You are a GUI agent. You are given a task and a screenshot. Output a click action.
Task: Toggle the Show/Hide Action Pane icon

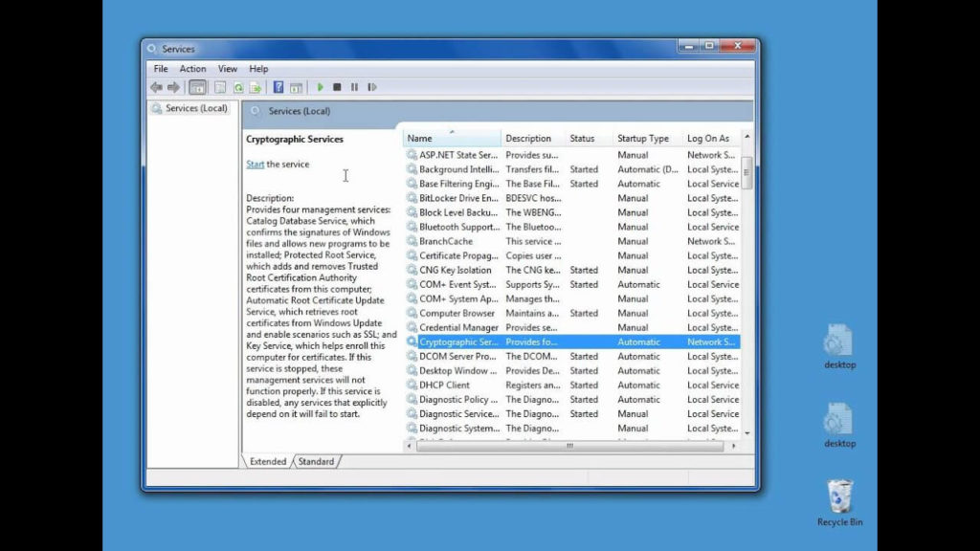point(297,87)
